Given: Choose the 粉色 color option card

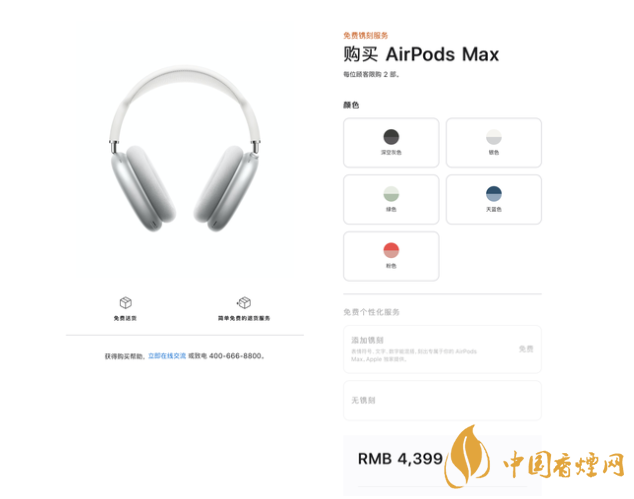Looking at the screenshot, I should (391, 256).
